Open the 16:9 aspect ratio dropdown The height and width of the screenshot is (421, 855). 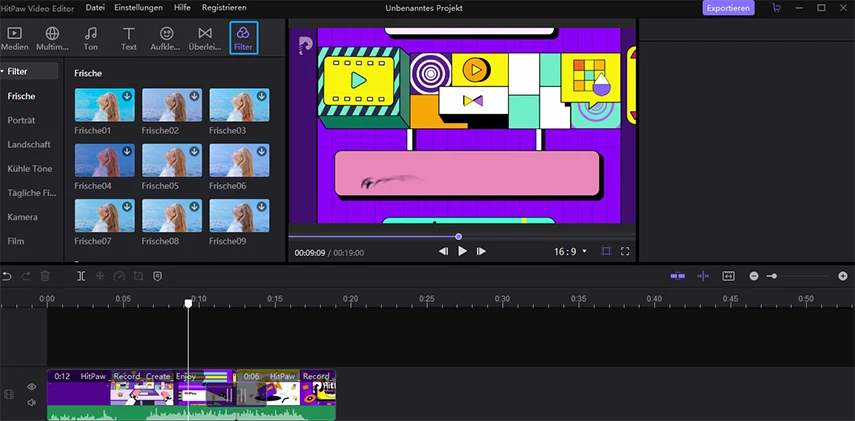[x=570, y=251]
